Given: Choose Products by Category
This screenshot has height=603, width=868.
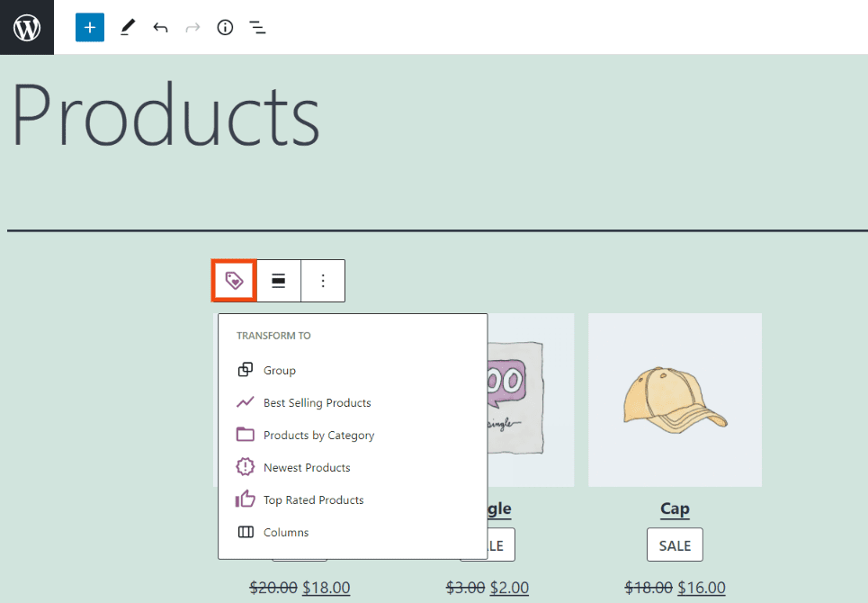Looking at the screenshot, I should point(318,435).
